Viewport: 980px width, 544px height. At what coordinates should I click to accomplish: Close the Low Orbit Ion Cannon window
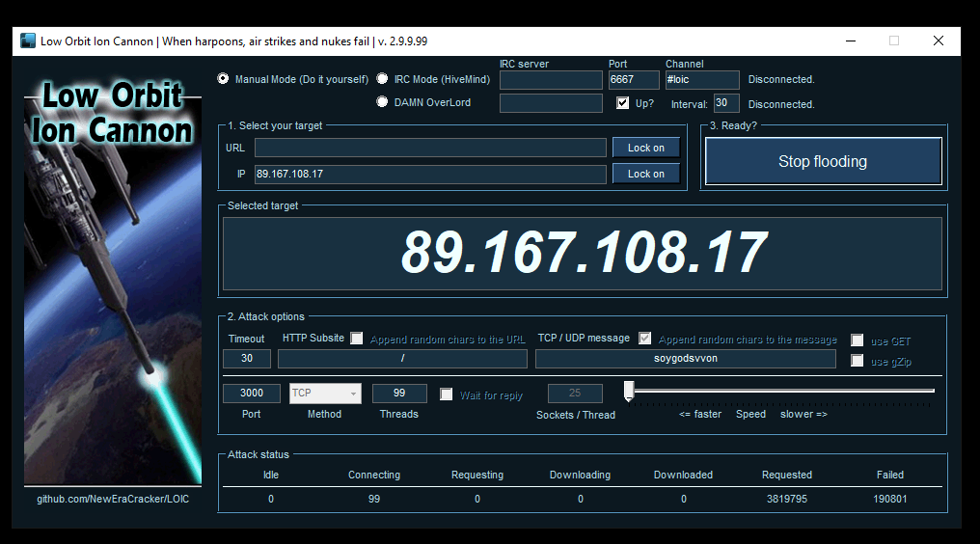click(x=938, y=41)
